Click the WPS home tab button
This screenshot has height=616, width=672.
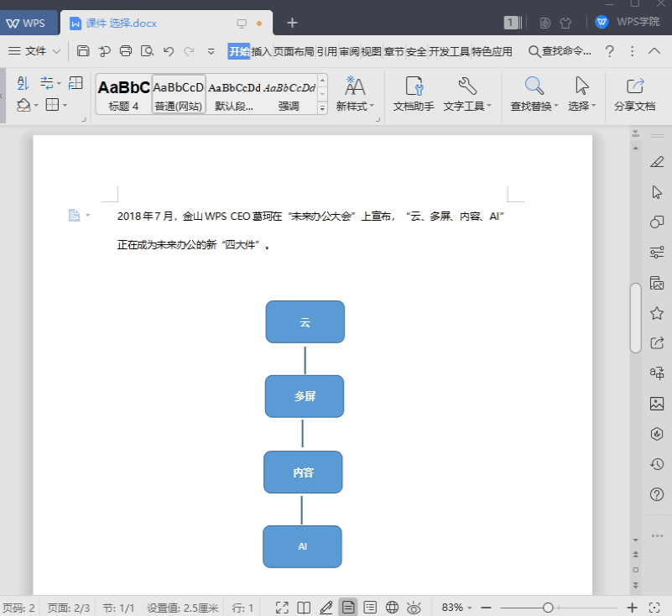click(x=29, y=23)
